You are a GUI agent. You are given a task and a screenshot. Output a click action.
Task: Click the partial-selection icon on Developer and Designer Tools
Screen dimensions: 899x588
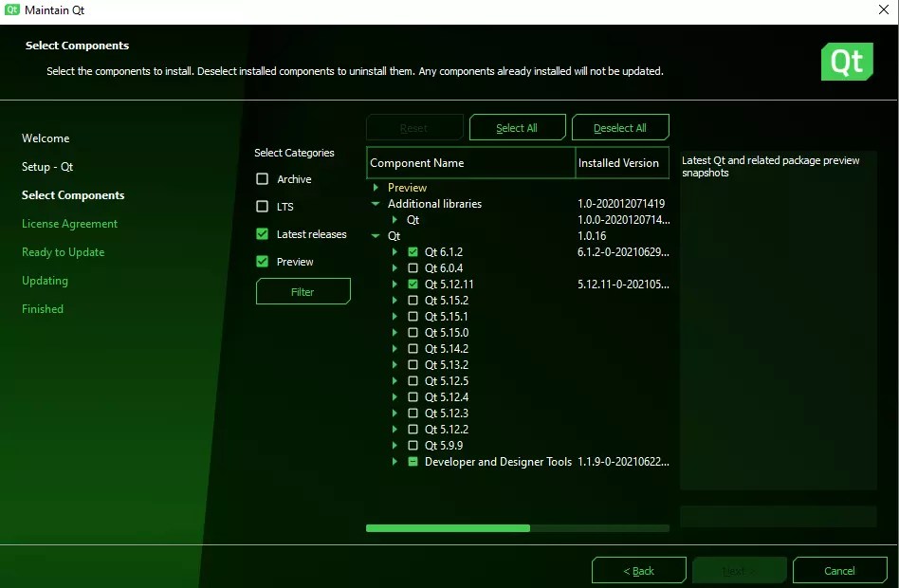pyautogui.click(x=412, y=462)
